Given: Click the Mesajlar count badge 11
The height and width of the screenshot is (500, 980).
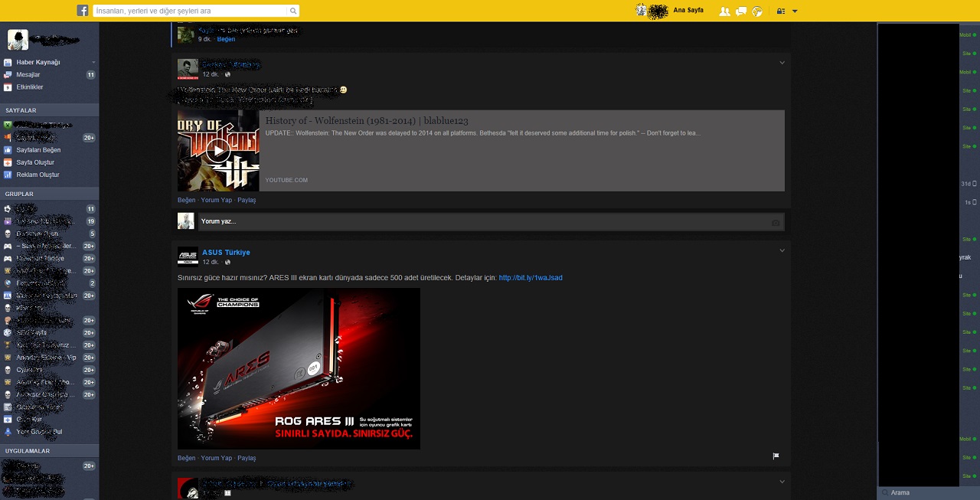Looking at the screenshot, I should (90, 75).
